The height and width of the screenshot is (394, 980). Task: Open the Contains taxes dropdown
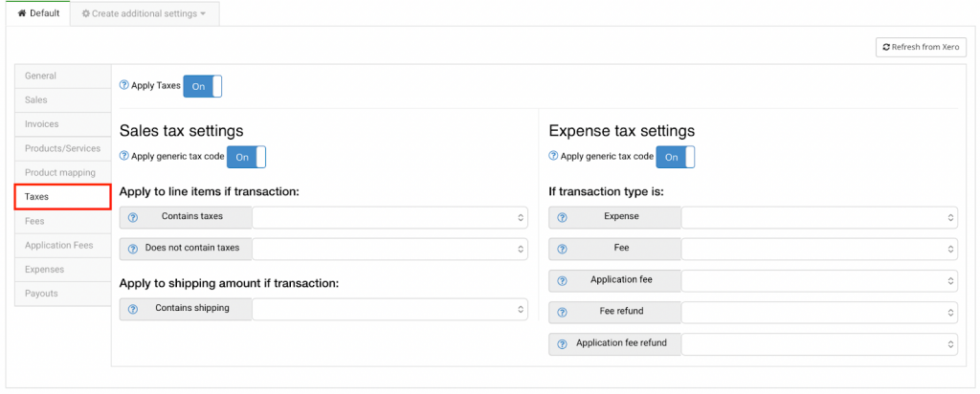[390, 218]
